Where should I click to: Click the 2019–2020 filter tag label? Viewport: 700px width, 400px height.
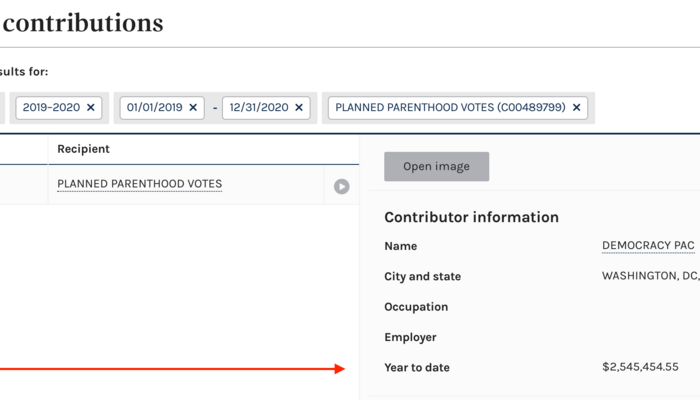pos(50,107)
